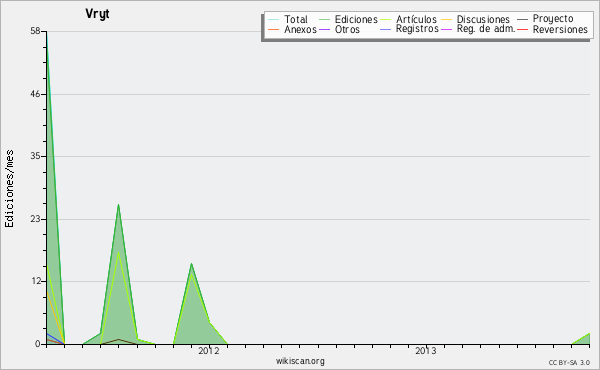Select the "Discusiones" legend entry
The width and height of the screenshot is (600, 370).
[x=483, y=19]
